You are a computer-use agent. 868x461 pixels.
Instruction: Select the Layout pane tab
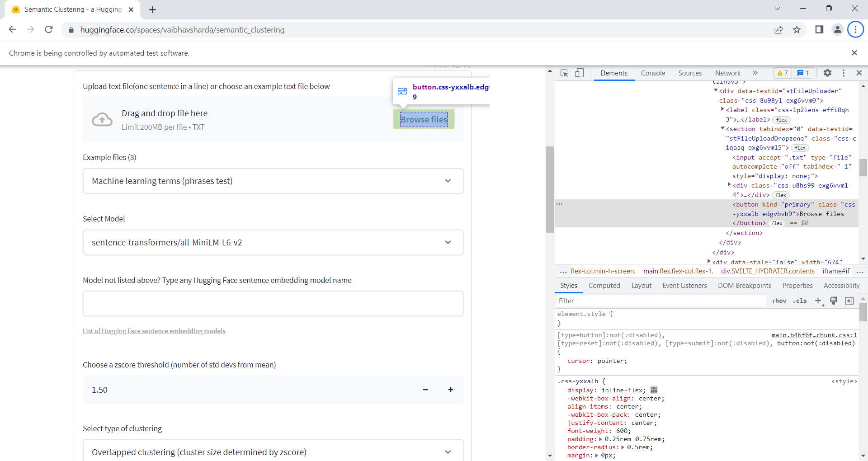642,286
